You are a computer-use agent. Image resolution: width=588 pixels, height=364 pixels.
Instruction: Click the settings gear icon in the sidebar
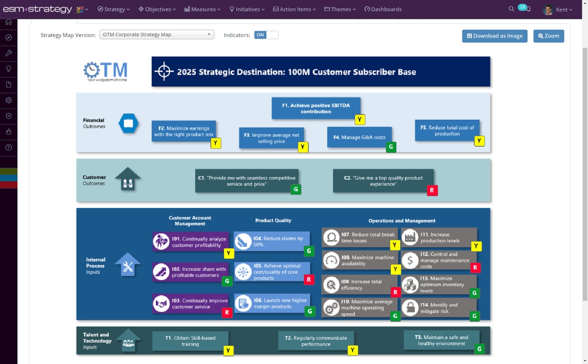point(8,100)
